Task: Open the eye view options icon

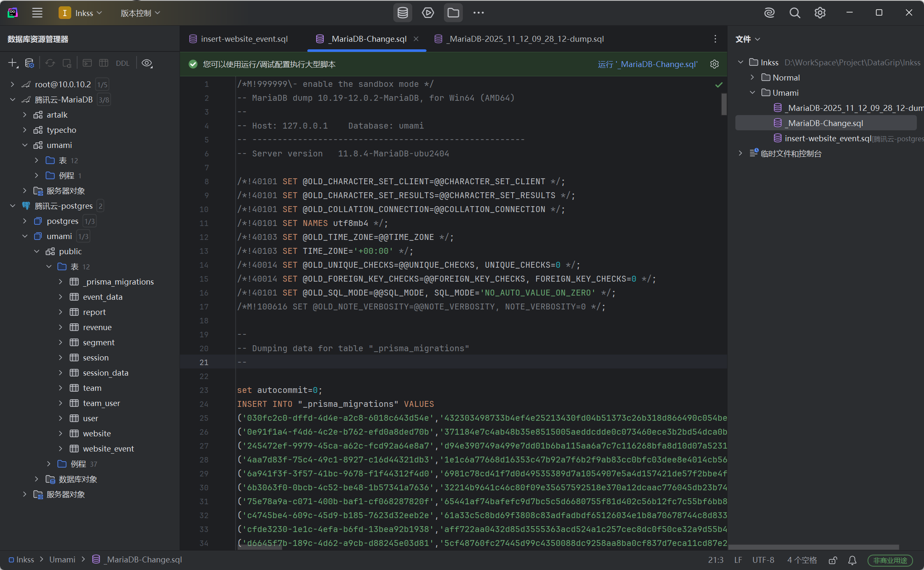Action: tap(147, 63)
